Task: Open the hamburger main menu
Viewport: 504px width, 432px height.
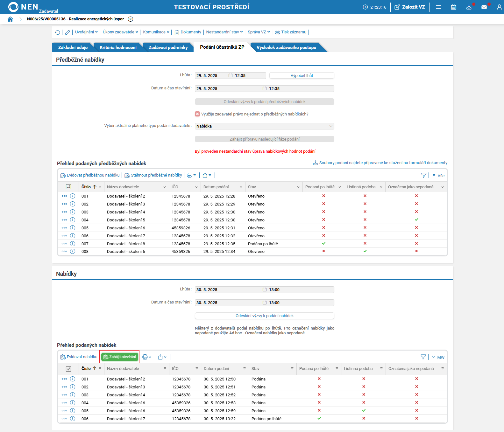Action: point(438,7)
